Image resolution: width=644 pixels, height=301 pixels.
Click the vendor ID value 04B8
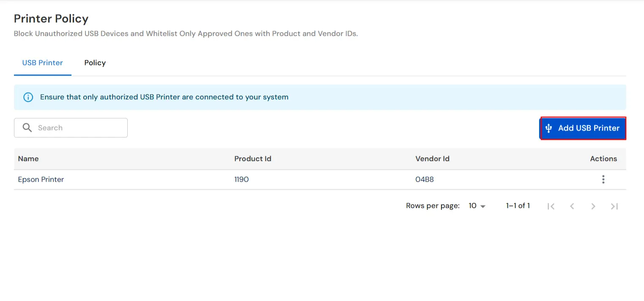425,180
